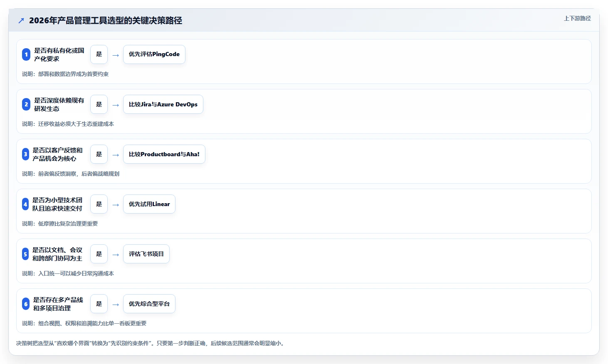Select 是 for 是否深度依赖现有研发生态
This screenshot has height=364, width=608.
(99, 104)
